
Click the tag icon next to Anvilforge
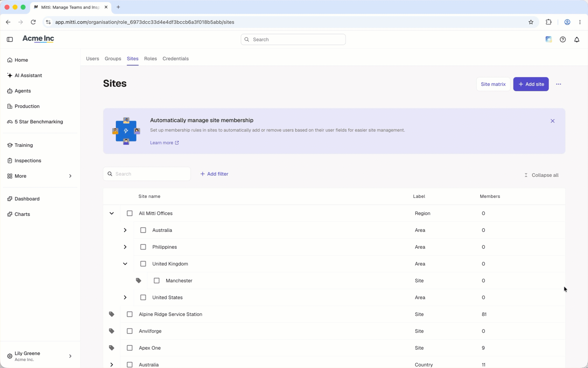click(112, 331)
